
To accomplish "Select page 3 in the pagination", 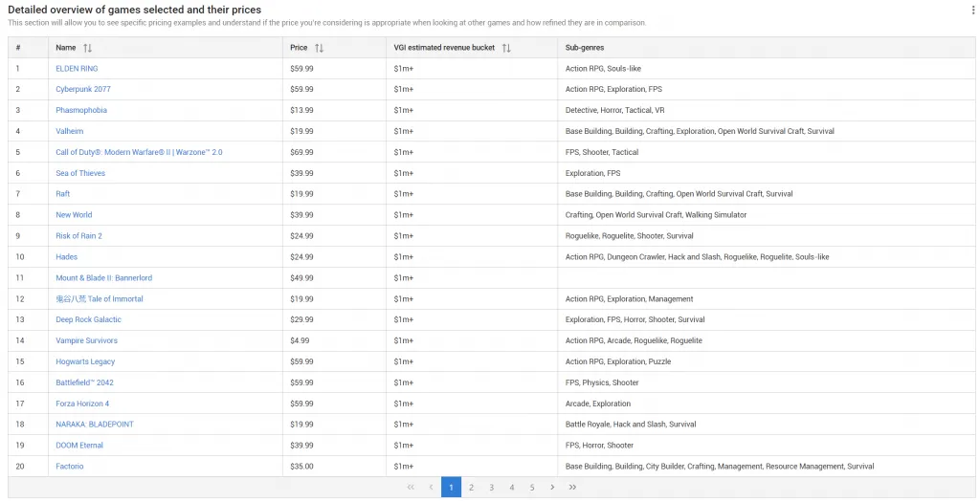I will tap(492, 487).
